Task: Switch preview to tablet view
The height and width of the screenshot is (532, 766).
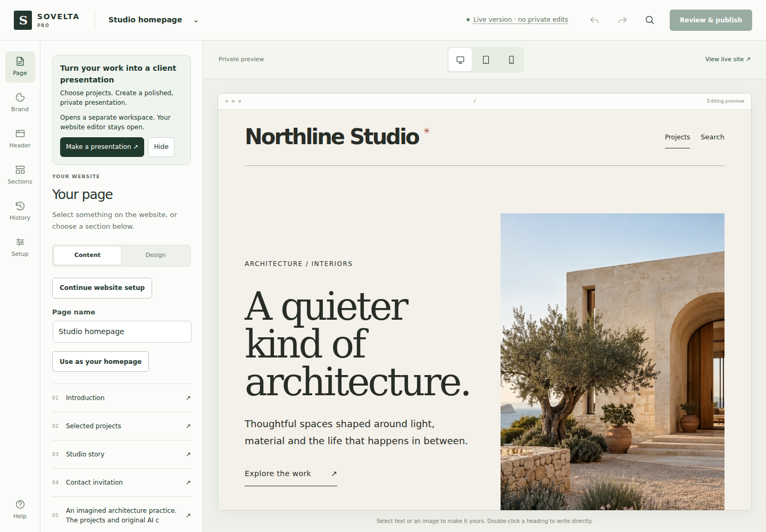Action: pyautogui.click(x=486, y=60)
